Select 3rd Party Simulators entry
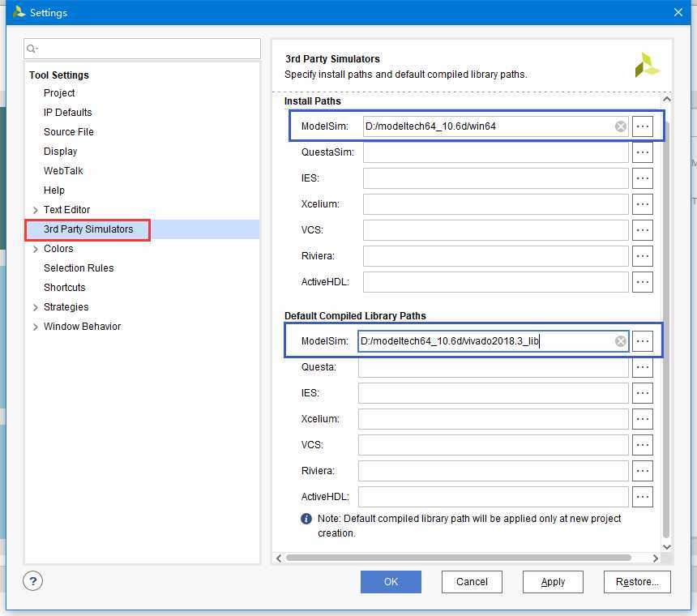 point(88,229)
